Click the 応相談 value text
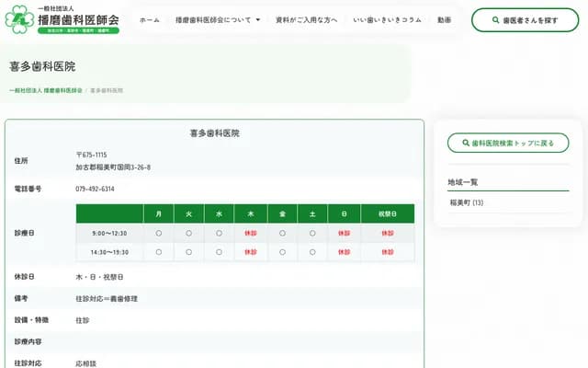The width and height of the screenshot is (588, 368). (85, 363)
